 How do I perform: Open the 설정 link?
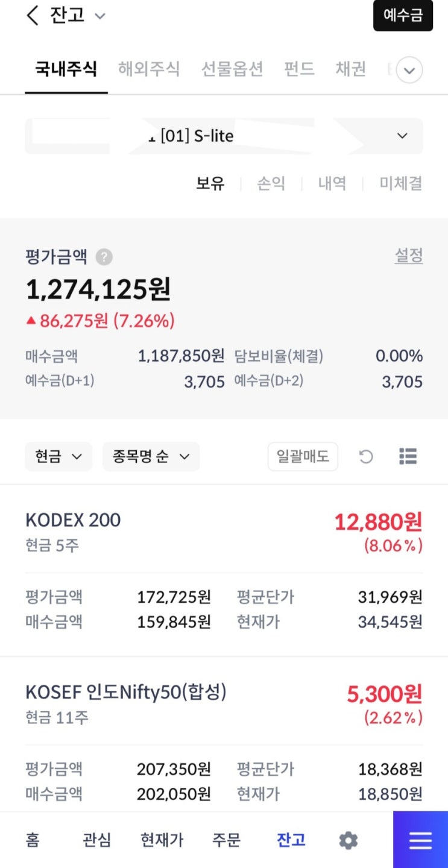pos(409,256)
